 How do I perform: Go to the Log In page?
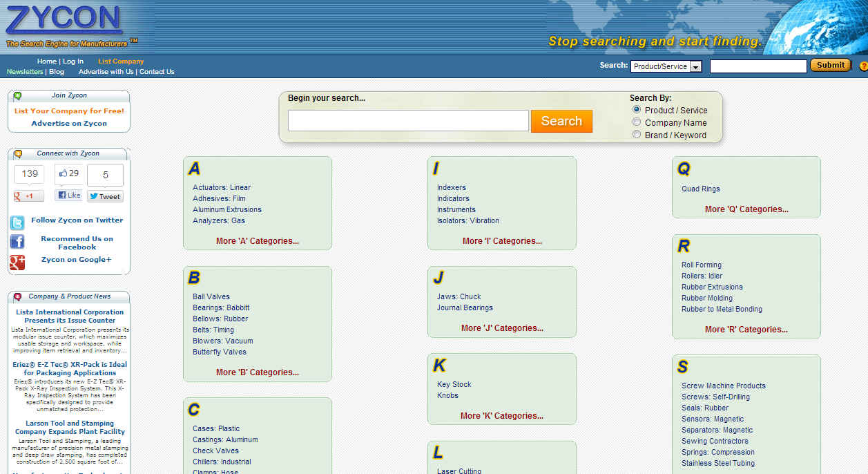point(73,61)
